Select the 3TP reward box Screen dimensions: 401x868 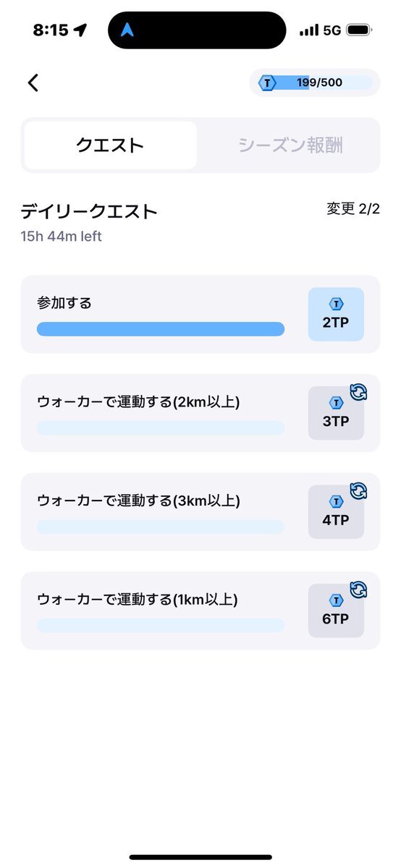336,414
